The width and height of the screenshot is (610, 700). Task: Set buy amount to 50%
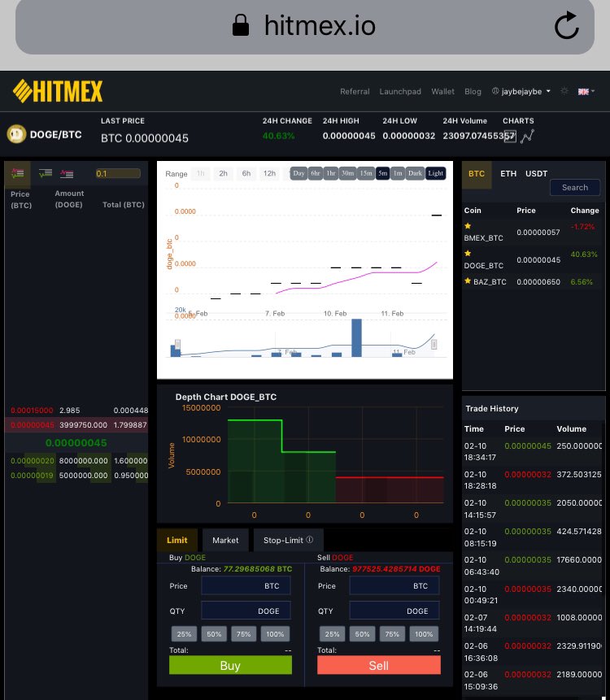point(214,634)
